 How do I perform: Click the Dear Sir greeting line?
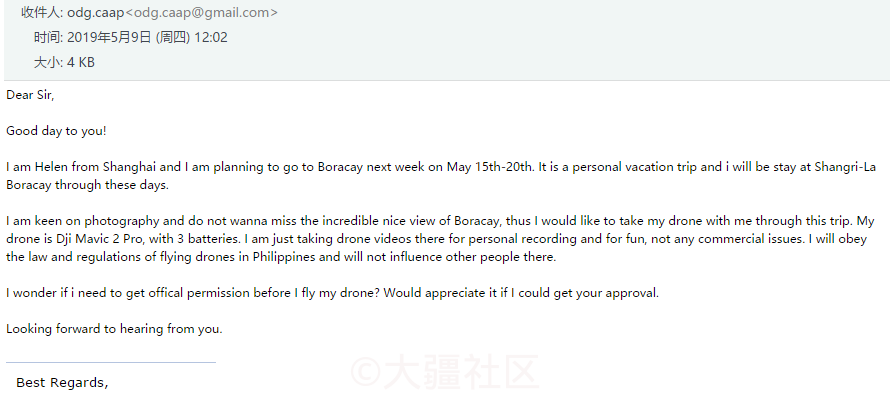click(30, 95)
